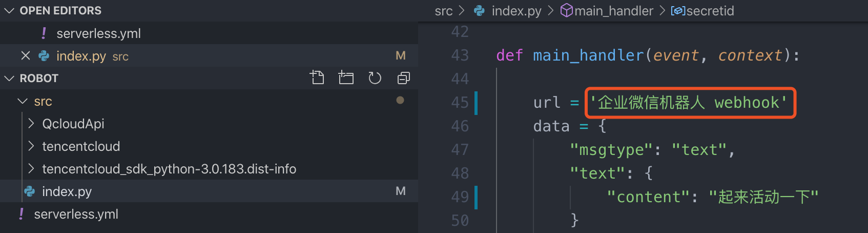
Task: Click the New File icon in ROBOT header
Action: pos(317,78)
